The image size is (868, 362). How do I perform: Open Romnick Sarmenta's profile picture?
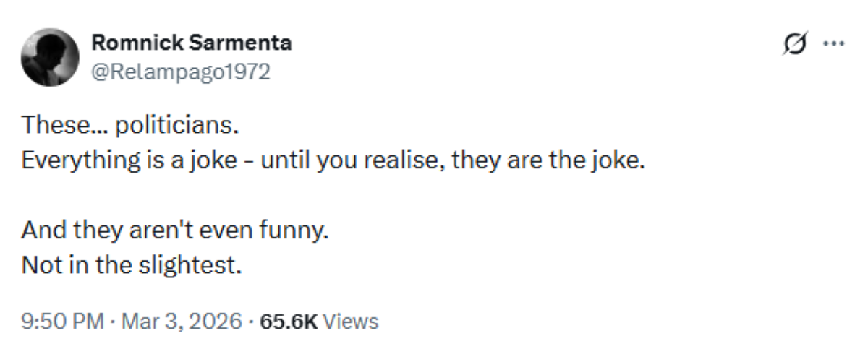tap(50, 58)
